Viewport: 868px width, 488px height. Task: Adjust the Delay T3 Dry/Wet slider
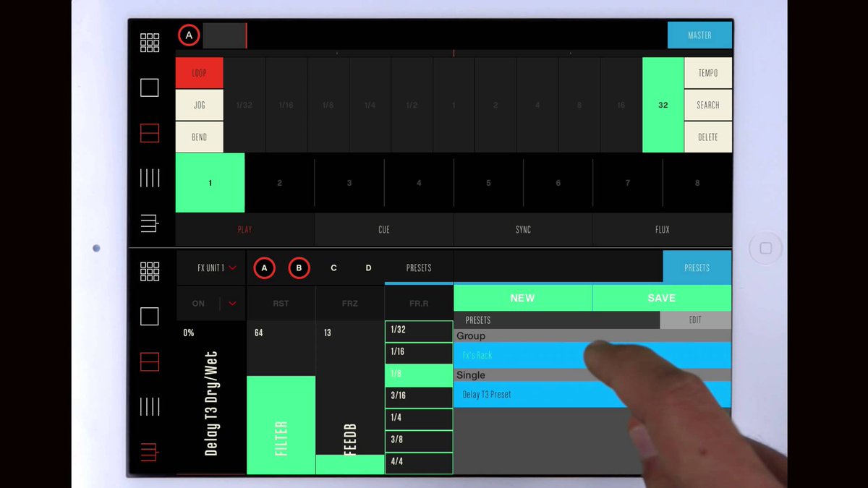point(210,398)
